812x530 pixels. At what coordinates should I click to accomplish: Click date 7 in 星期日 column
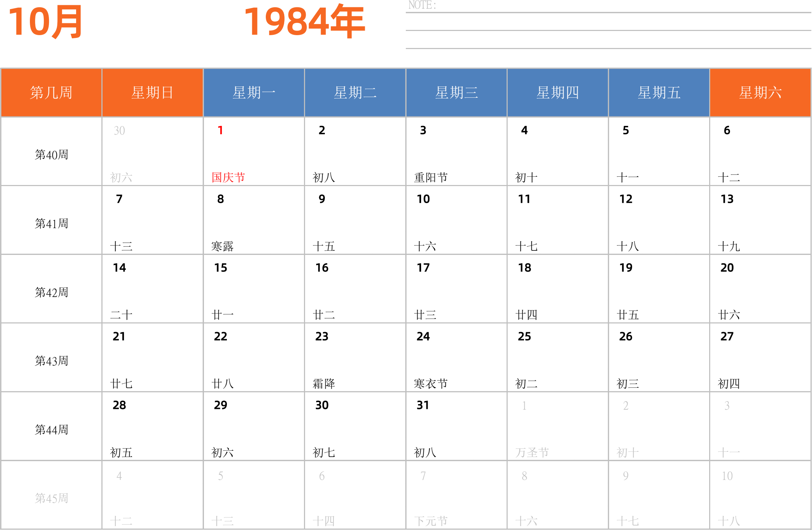point(119,199)
